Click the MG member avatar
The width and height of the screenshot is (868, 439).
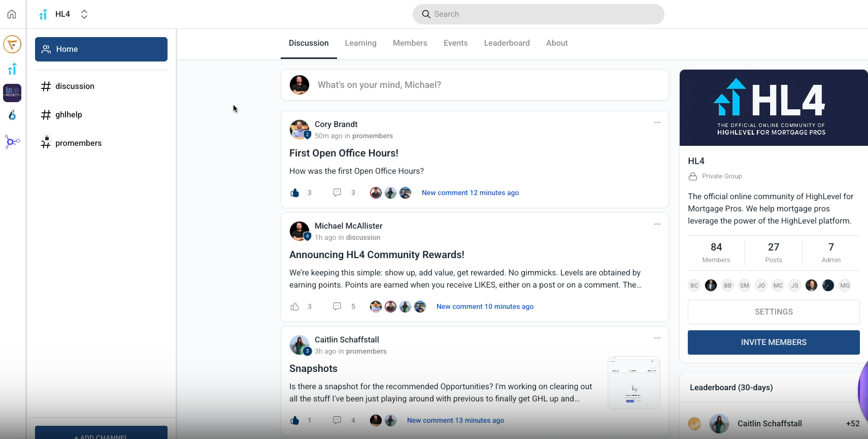pos(845,286)
